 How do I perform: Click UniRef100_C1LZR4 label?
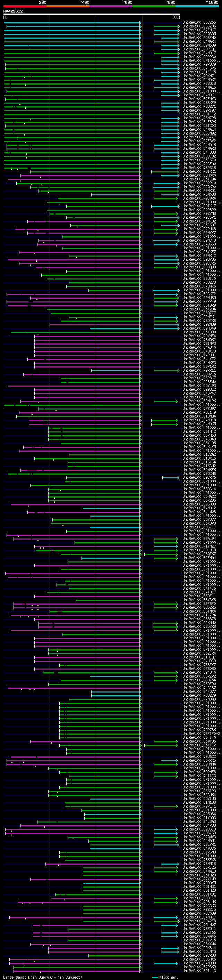tap(199, 615)
